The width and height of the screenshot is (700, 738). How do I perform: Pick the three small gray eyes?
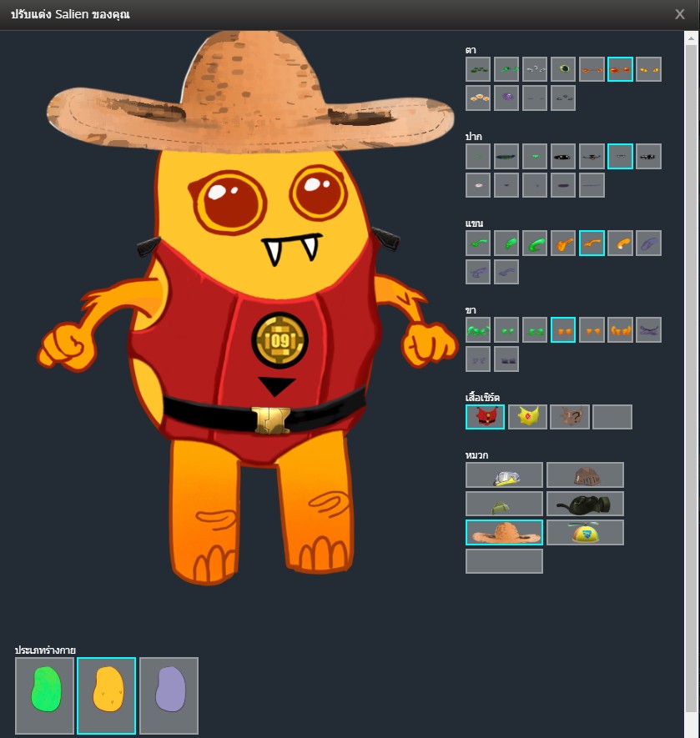click(x=563, y=98)
